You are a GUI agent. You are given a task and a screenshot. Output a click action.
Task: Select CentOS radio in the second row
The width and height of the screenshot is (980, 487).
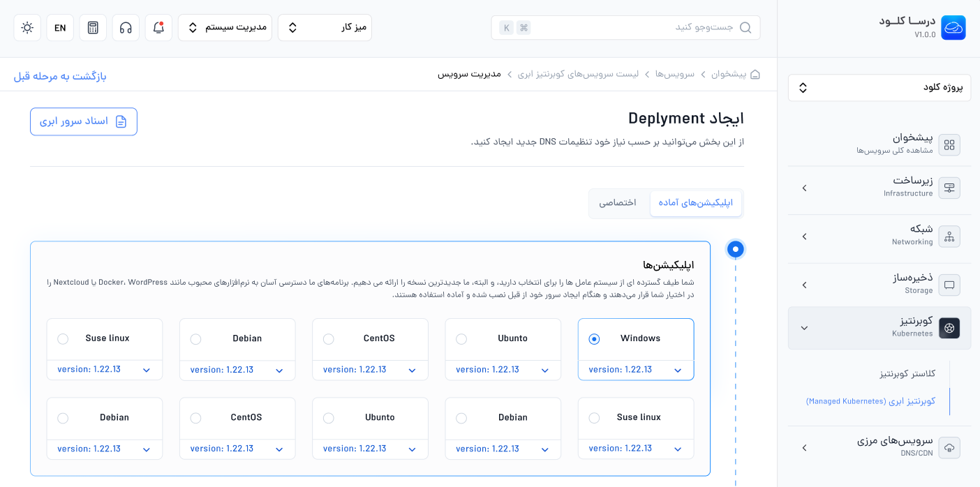[x=195, y=418]
